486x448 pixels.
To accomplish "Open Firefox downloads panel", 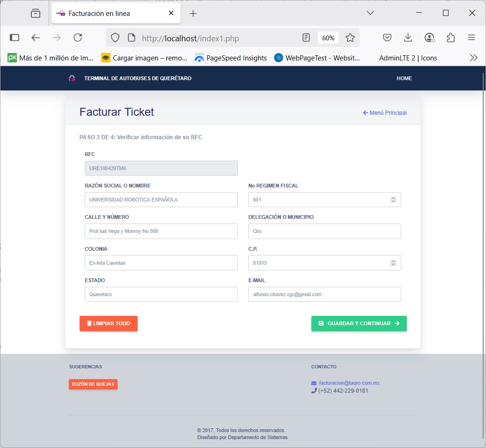I will (x=408, y=38).
